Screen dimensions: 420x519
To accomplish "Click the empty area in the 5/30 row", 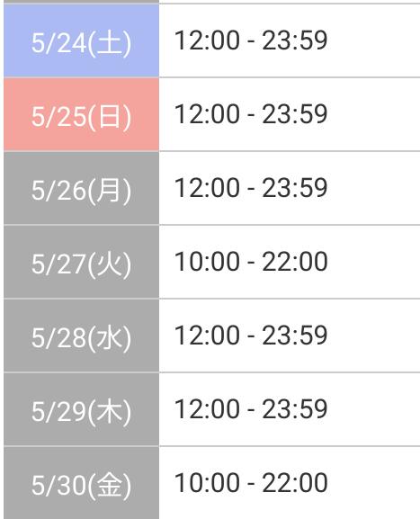I will pyautogui.click(x=374, y=483).
